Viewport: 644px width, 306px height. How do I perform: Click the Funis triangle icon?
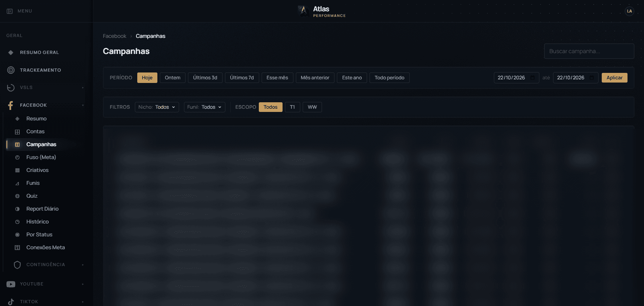17,183
